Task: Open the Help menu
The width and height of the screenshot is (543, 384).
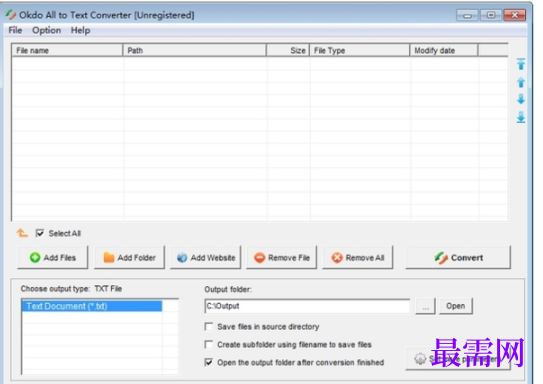Action: pyautogui.click(x=80, y=30)
